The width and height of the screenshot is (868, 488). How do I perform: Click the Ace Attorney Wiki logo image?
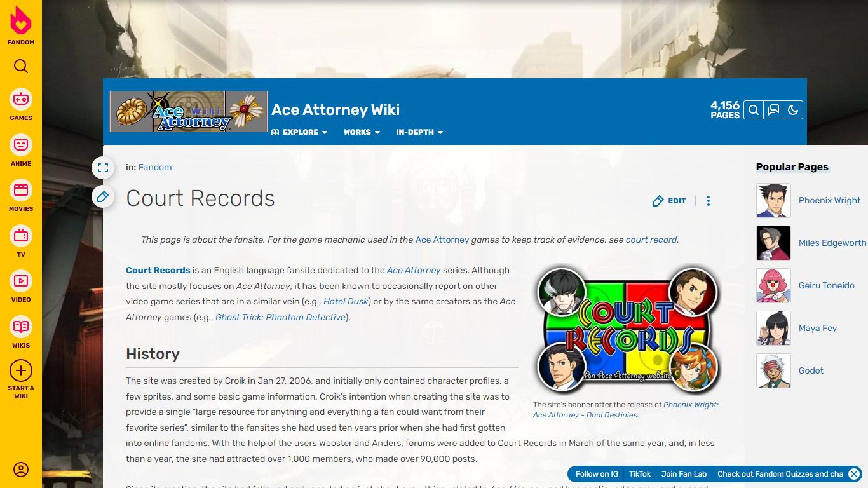coord(189,111)
